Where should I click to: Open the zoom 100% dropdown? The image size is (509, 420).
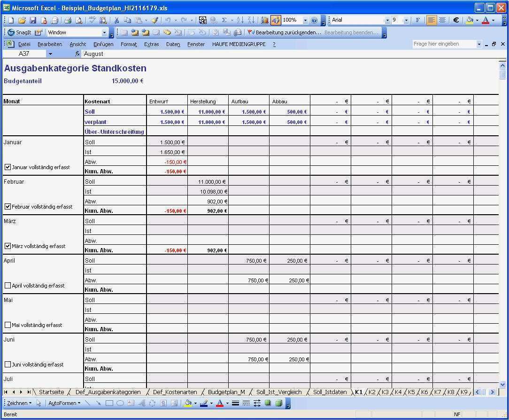tap(305, 20)
